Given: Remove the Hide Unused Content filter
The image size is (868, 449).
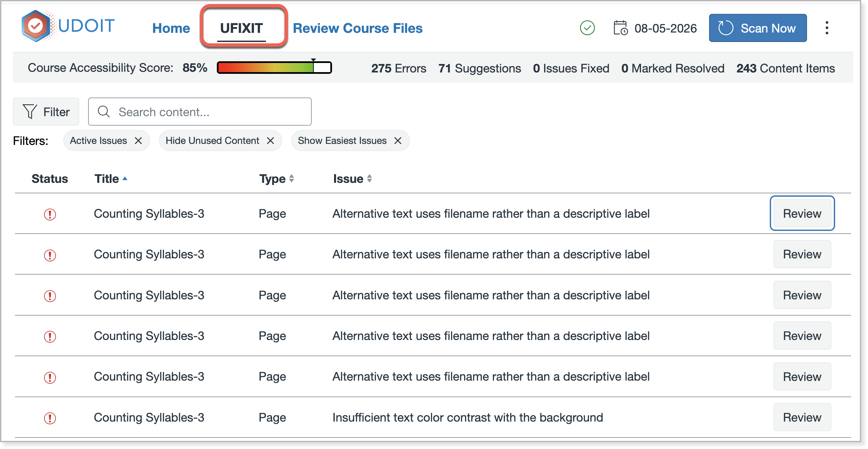Looking at the screenshot, I should 270,141.
